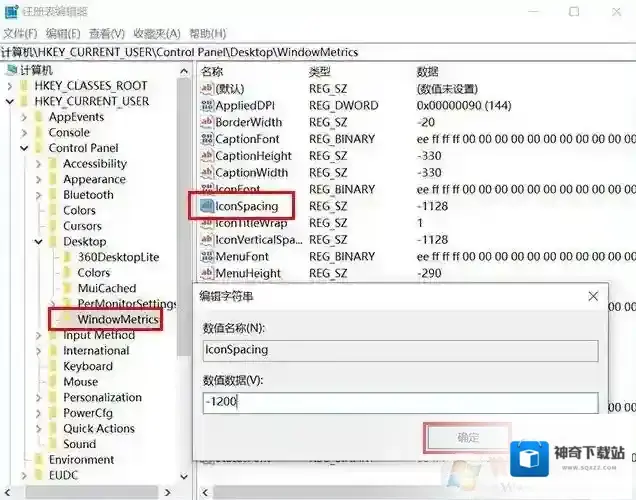Select the IconTitleWrap value name
This screenshot has height=500, width=636.
(x=251, y=223)
